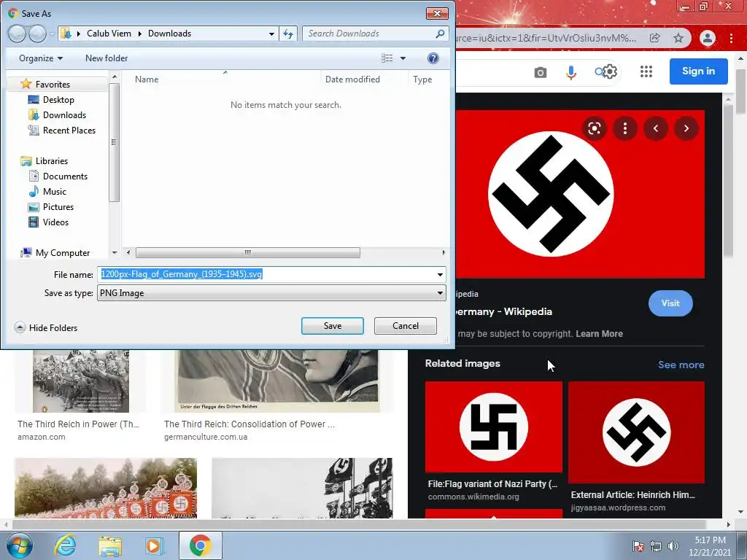The height and width of the screenshot is (560, 747).
Task: Open the File name history dropdown arrow
Action: tap(440, 274)
